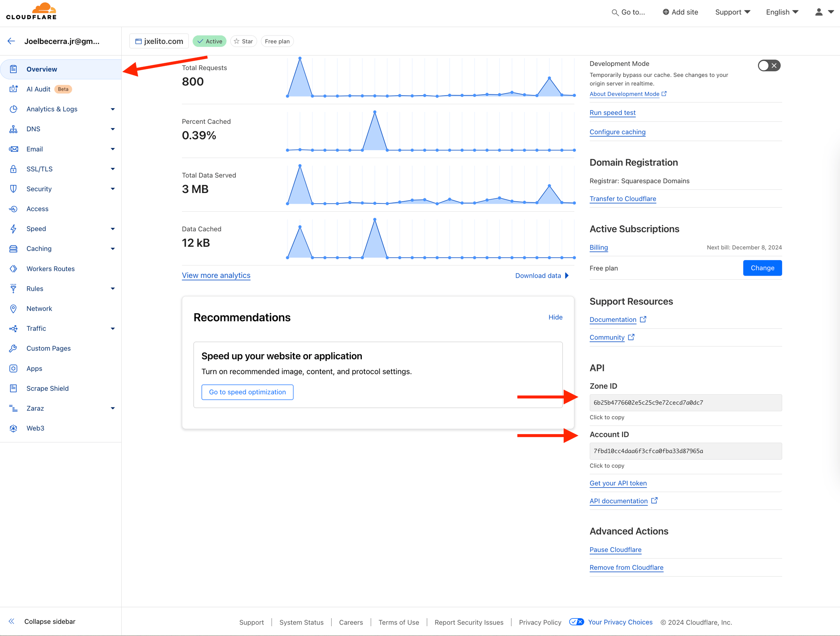This screenshot has height=636, width=840.
Task: Open the user account dropdown
Action: coord(825,12)
